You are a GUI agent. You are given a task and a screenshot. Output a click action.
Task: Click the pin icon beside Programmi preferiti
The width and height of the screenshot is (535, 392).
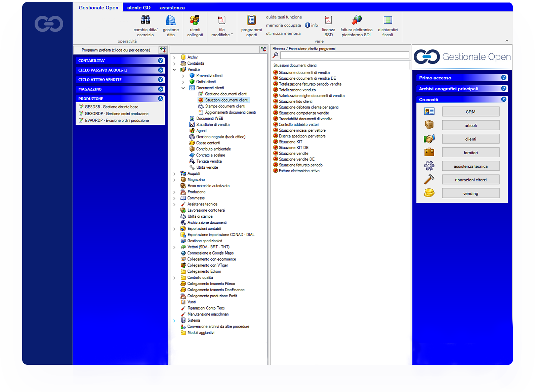(x=163, y=50)
